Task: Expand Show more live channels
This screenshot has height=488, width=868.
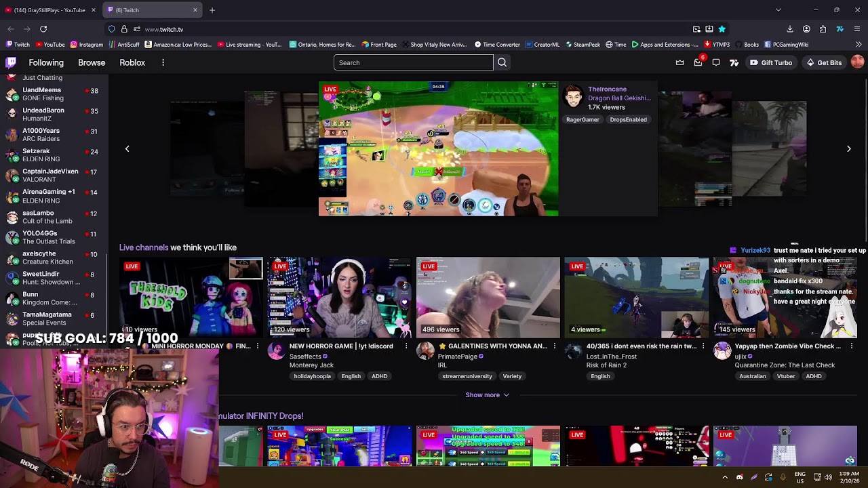Action: click(x=487, y=395)
